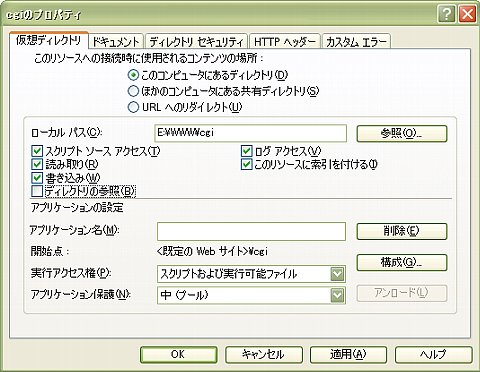Toggle the ログ アクセス(V) checkbox
The width and height of the screenshot is (480, 372).
point(246,151)
